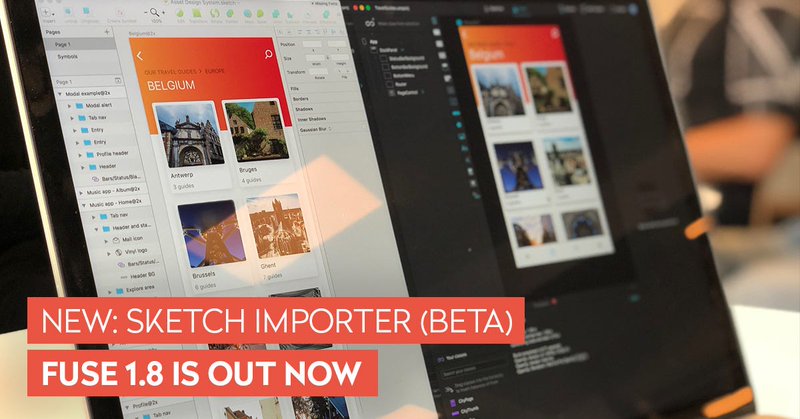Click the Fuse infinity logo icon

coord(370,23)
